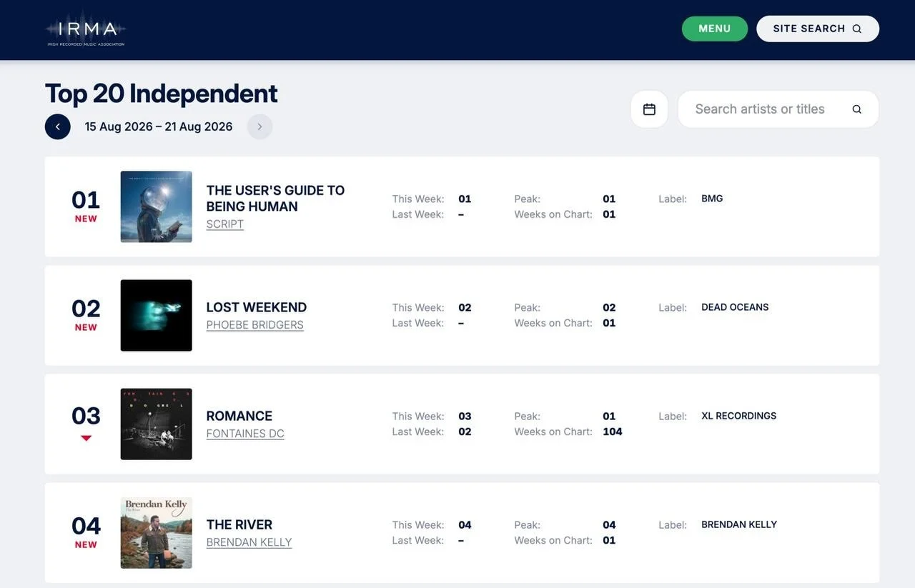The height and width of the screenshot is (588, 915).
Task: Click the NEW badge under position 02
Action: coord(86,327)
